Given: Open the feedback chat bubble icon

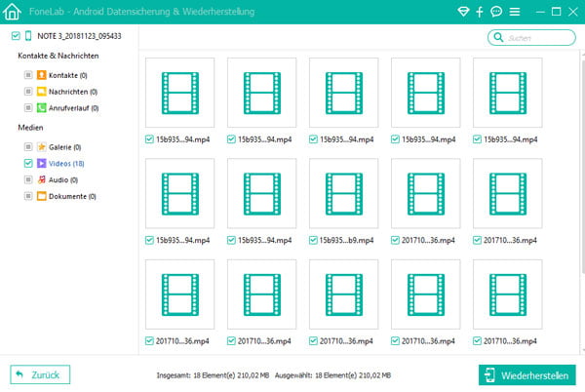Looking at the screenshot, I should tap(496, 13).
